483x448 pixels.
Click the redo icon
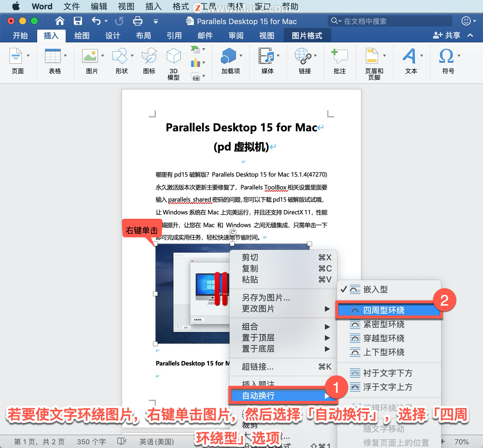click(119, 21)
